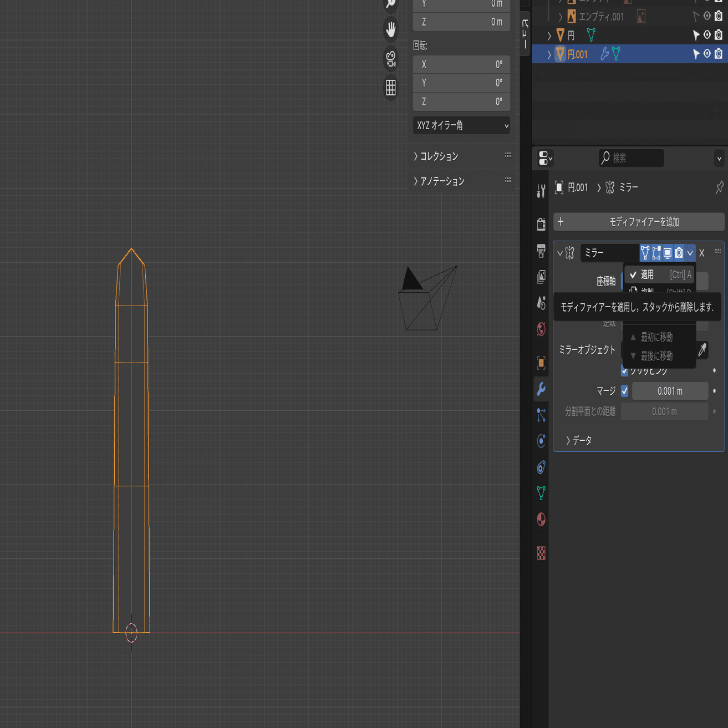Open the XYZ オイラー角 rotation mode dropdown
The image size is (728, 728).
461,125
